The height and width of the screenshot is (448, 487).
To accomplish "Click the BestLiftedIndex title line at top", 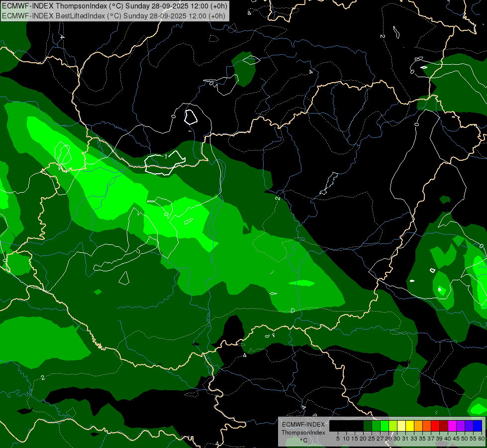I will (113, 15).
